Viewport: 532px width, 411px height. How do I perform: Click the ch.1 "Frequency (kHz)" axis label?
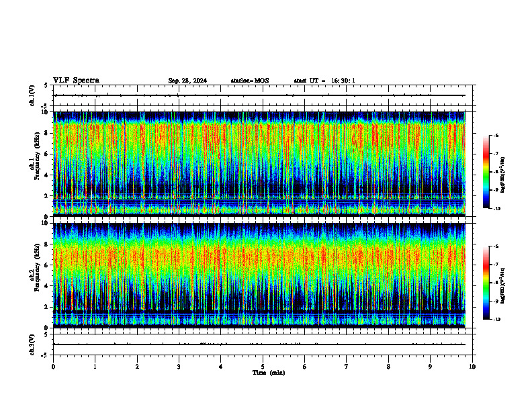tap(37, 156)
